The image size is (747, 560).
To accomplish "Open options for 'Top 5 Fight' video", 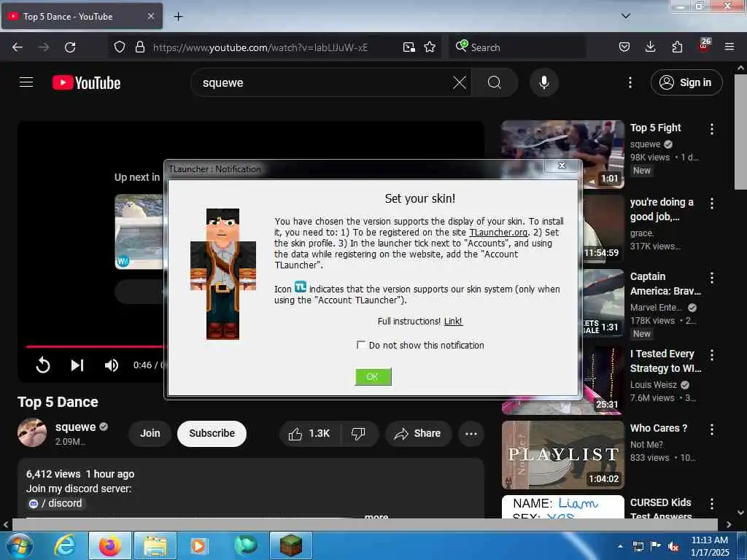I will (x=712, y=129).
